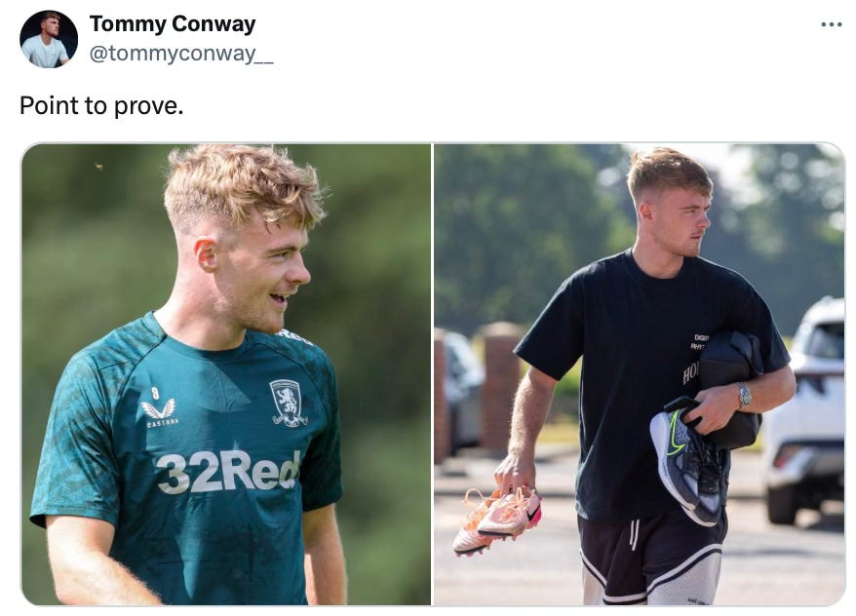Click the pink football boots in the right photo
This screenshot has height=616, width=856.
497,519
